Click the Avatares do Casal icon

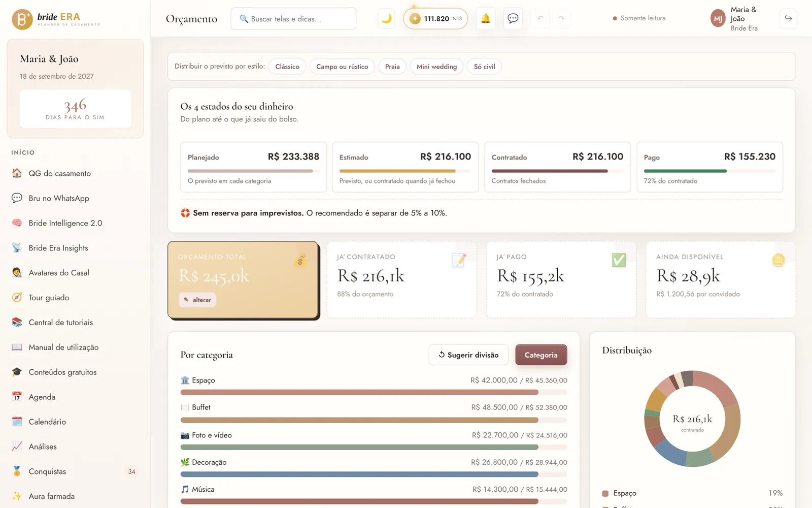(x=17, y=273)
